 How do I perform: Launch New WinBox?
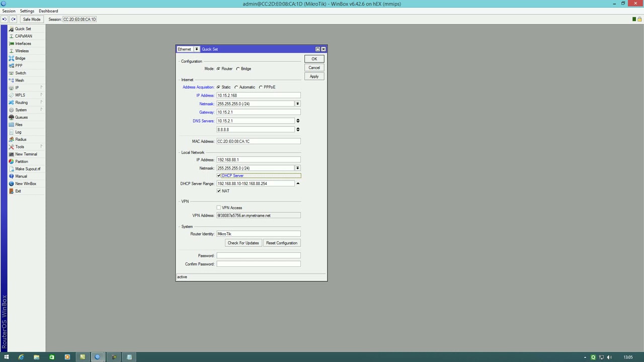click(25, 184)
